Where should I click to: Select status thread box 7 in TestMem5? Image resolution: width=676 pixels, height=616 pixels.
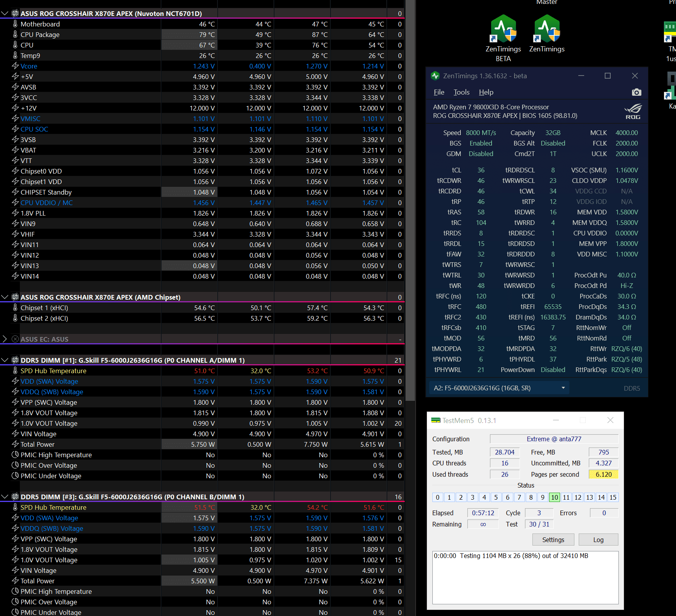519,497
